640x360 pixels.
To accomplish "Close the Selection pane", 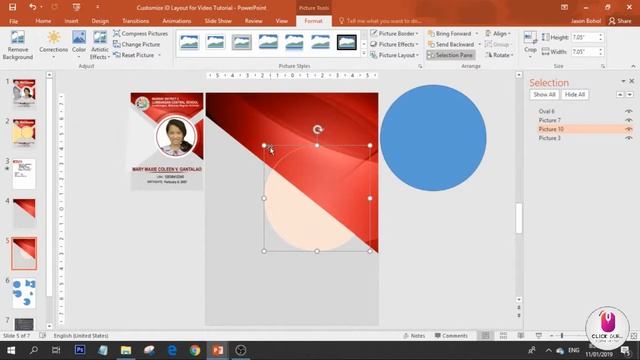I will tap(632, 81).
